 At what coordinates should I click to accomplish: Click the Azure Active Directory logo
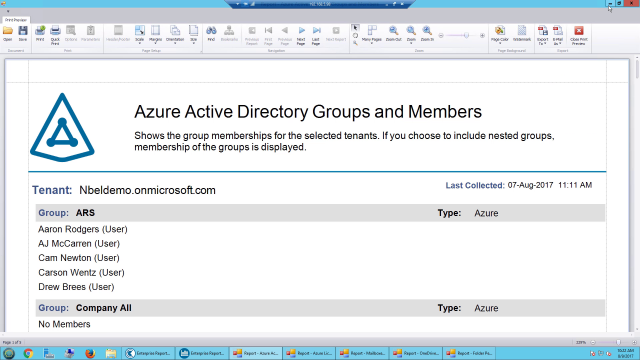point(62,127)
